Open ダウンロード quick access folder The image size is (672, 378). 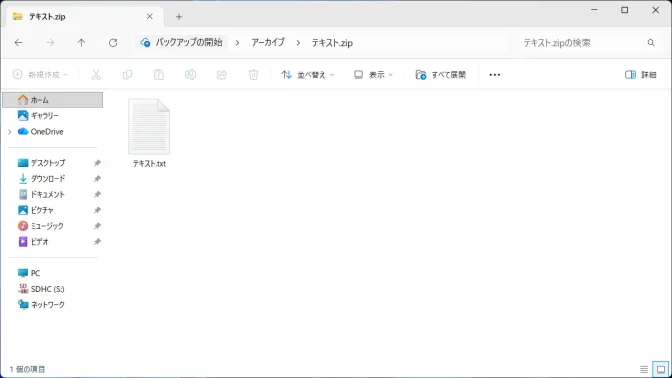tap(48, 179)
